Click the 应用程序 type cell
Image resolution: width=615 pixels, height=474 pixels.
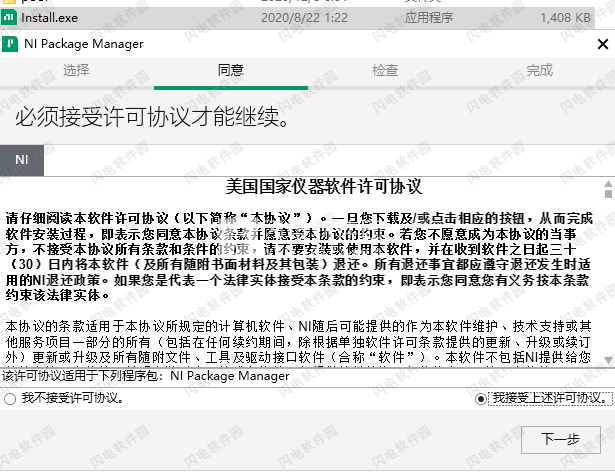point(429,18)
